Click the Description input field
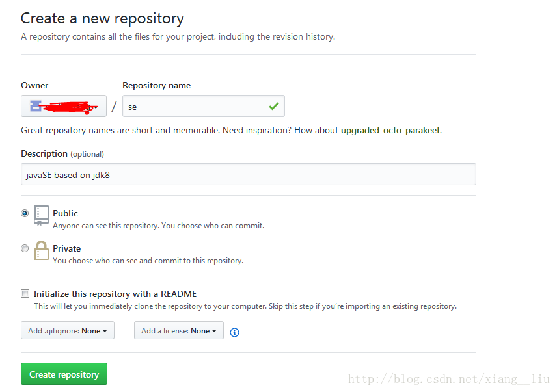Viewport: 557px width, 392px height. [x=249, y=174]
